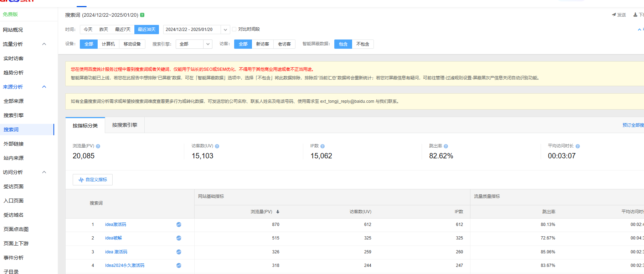Screen dimensions: 644x274
Task: Open trend icon for idea 激活码 row three
Action: coord(179,252)
